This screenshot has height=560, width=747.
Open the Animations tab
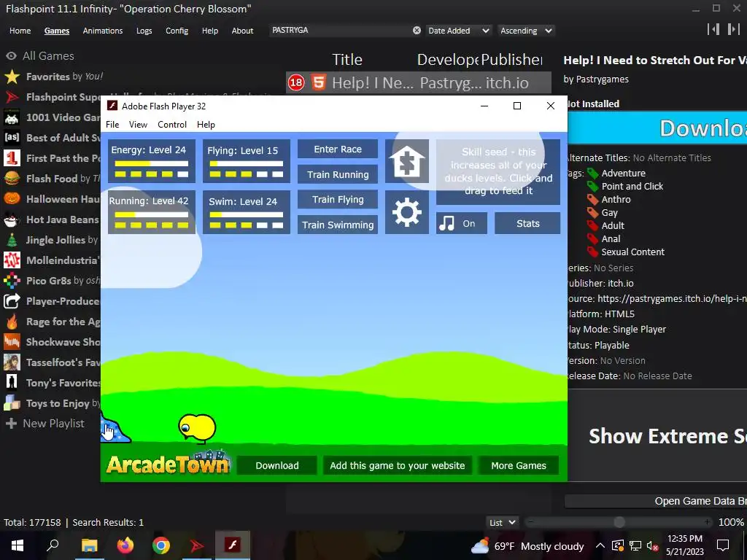(x=103, y=31)
